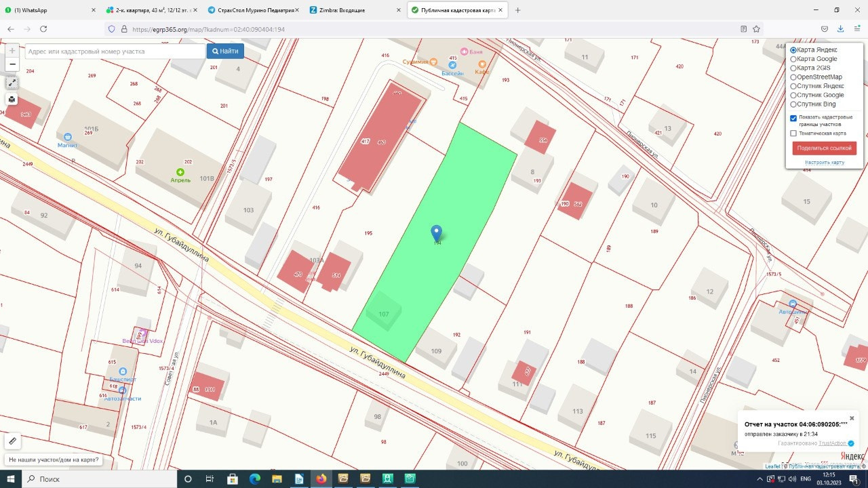Toggle reader view in address bar

click(744, 29)
